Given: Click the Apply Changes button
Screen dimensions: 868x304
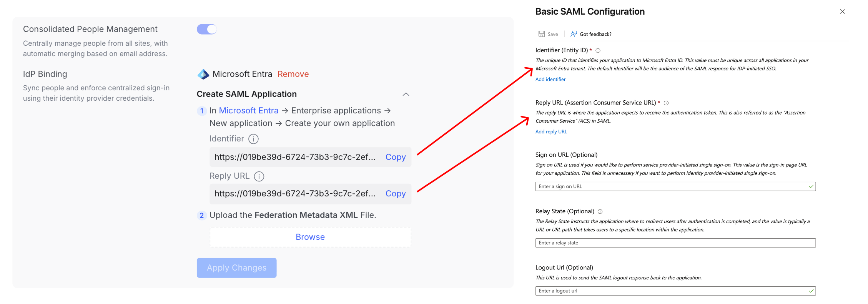Looking at the screenshot, I should (236, 268).
